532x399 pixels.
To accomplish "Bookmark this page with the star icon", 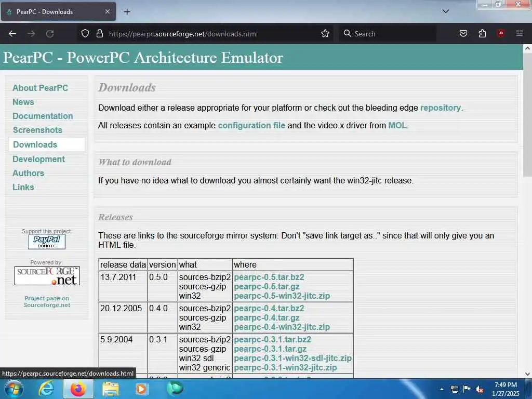I will (325, 34).
